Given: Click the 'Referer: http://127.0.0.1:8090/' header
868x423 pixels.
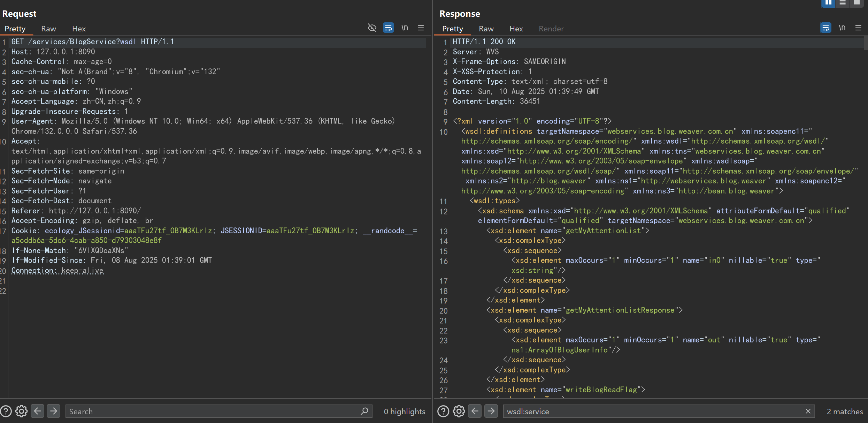Looking at the screenshot, I should tap(76, 211).
